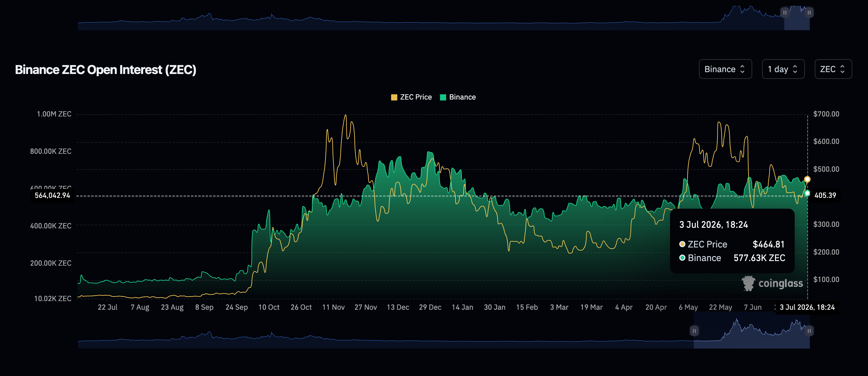Click the right handle of top range slider

pos(809,12)
